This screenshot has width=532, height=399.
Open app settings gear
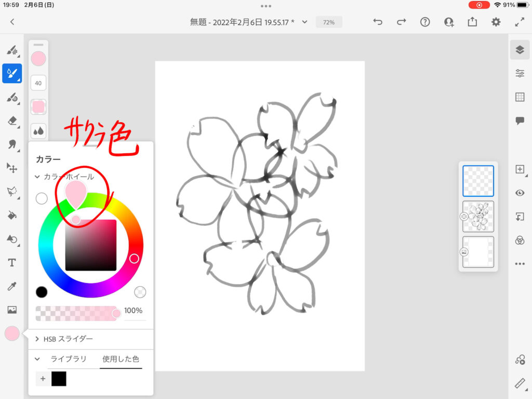point(496,22)
